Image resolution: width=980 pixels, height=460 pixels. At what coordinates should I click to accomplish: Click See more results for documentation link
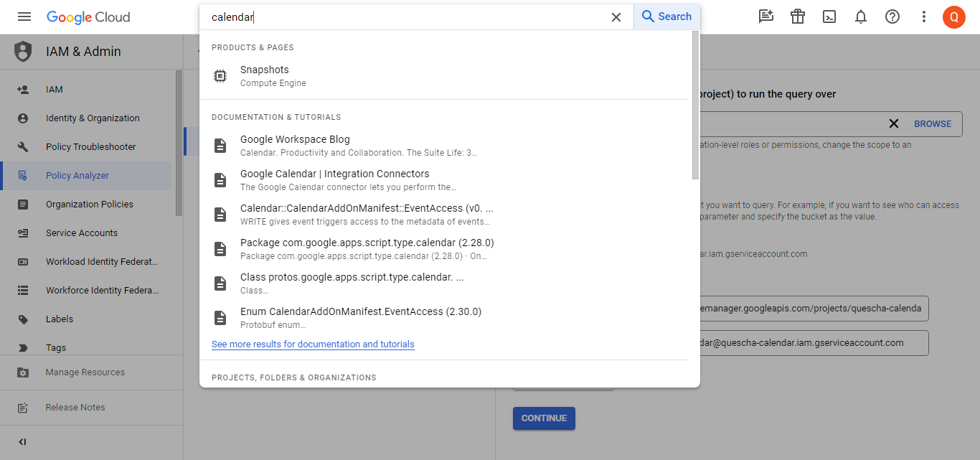pos(313,344)
